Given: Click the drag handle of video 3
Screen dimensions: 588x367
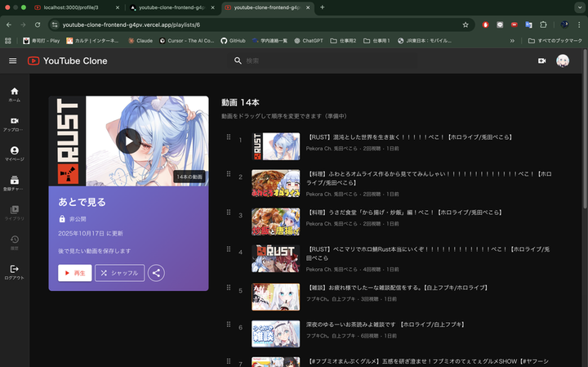Looking at the screenshot, I should (229, 213).
